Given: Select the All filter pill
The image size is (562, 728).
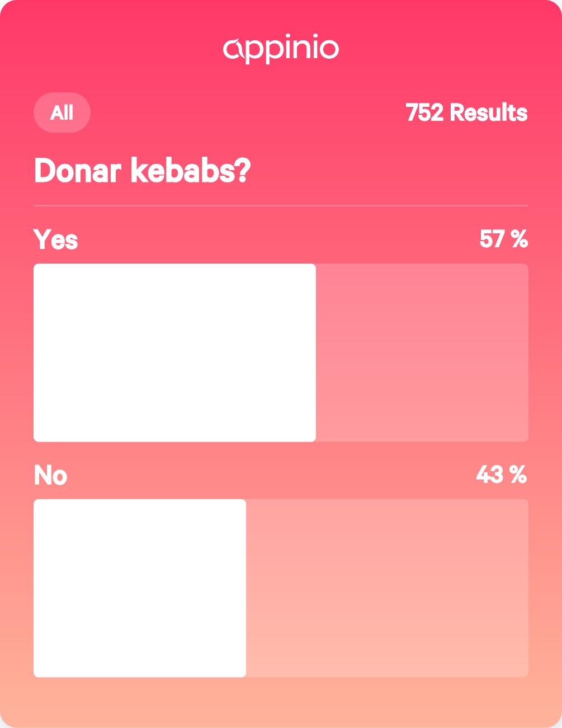Looking at the screenshot, I should 62,112.
